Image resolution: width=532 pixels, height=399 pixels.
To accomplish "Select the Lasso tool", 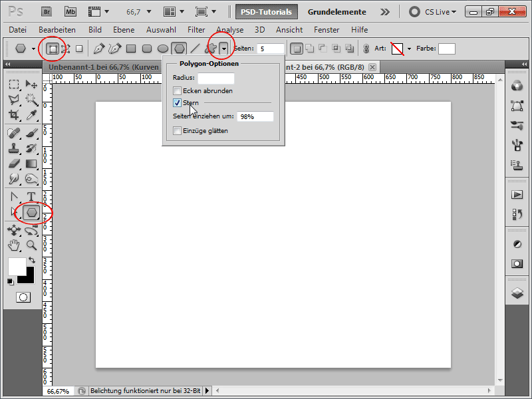I will (x=14, y=99).
